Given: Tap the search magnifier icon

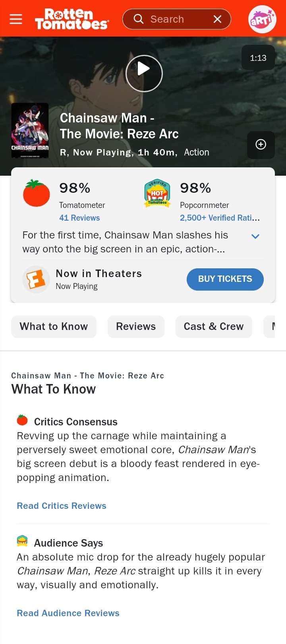Looking at the screenshot, I should [x=138, y=19].
